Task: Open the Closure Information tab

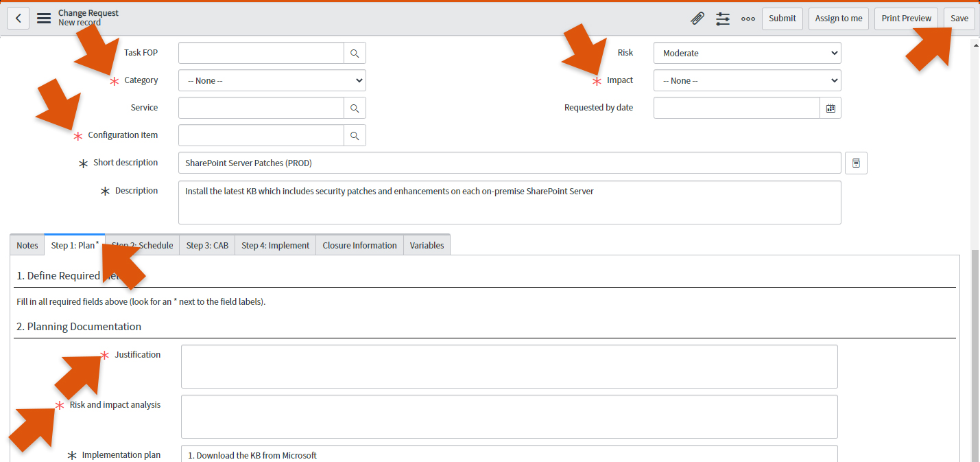Action: pyautogui.click(x=359, y=245)
